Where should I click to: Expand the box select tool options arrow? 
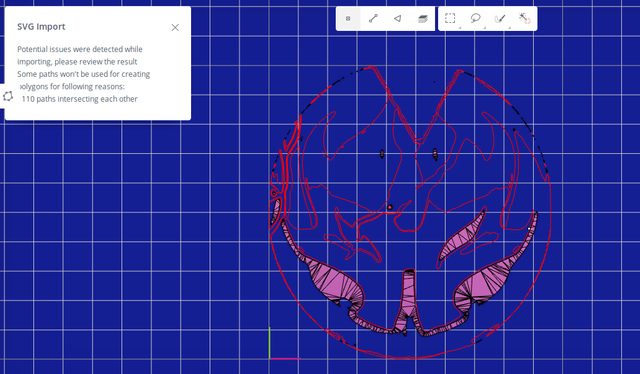click(x=460, y=27)
